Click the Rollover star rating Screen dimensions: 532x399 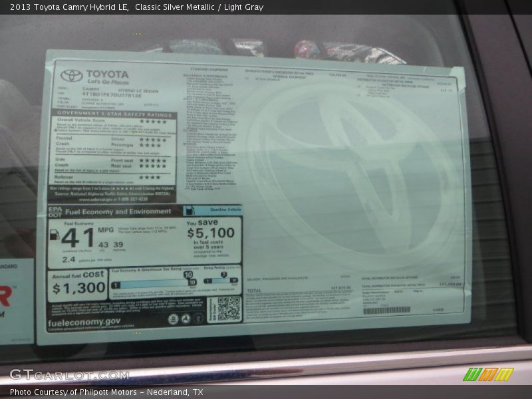click(150, 178)
